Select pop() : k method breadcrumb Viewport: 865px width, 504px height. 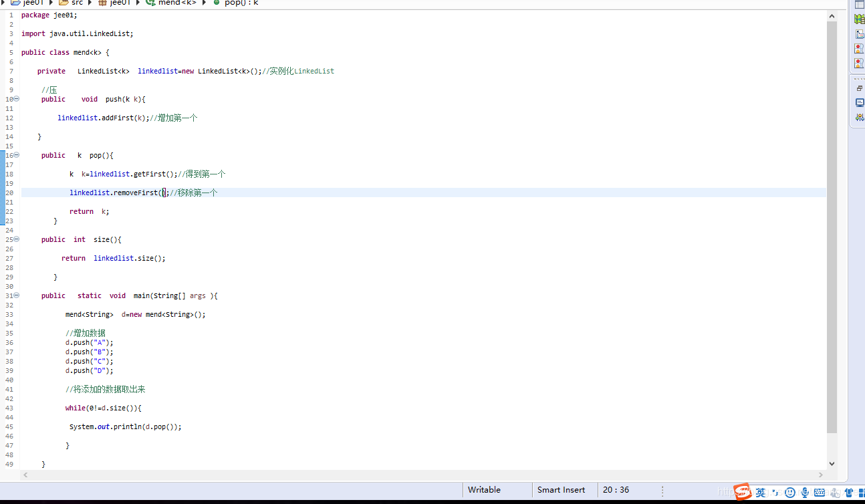[235, 3]
